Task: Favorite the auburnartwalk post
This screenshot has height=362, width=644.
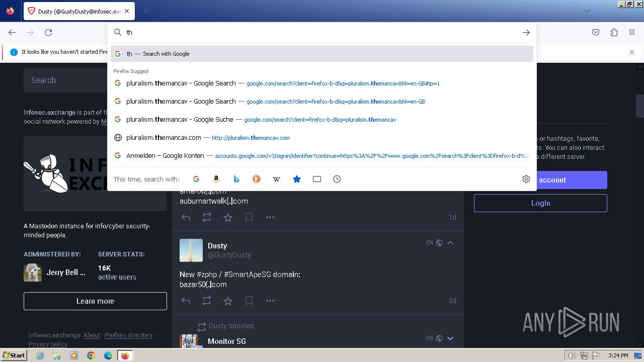Action: [228, 217]
